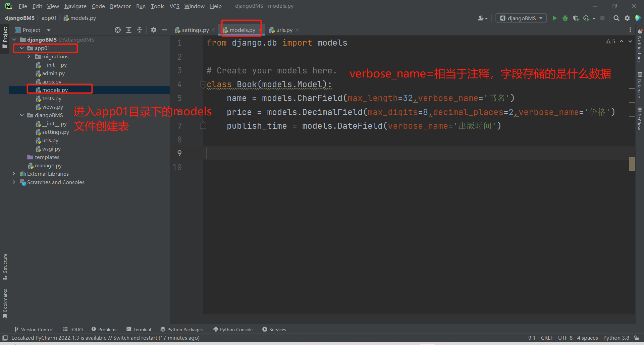Open Version Control tool window
Viewport: 644px width, 345px height.
tap(34, 330)
